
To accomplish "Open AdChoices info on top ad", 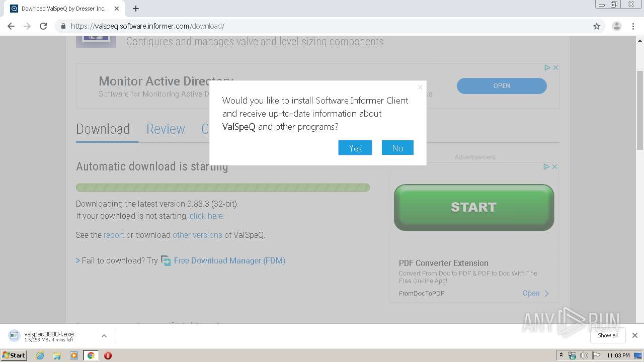I will click(x=547, y=67).
